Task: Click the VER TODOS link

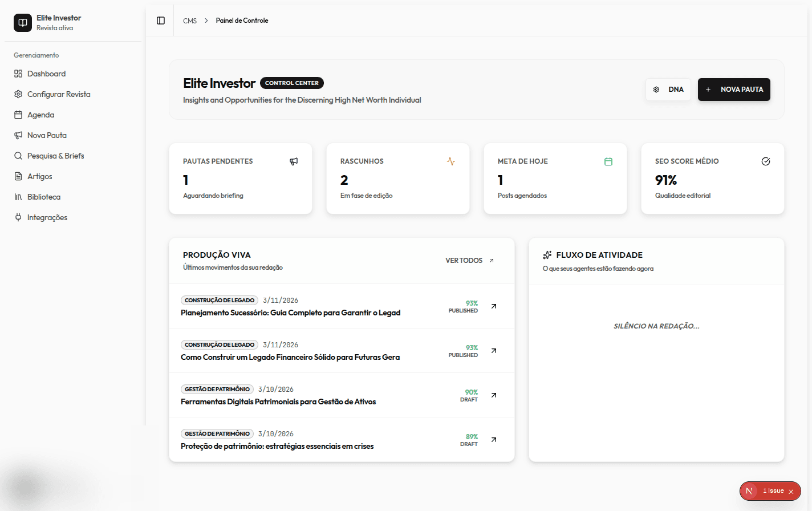Action: (469, 261)
